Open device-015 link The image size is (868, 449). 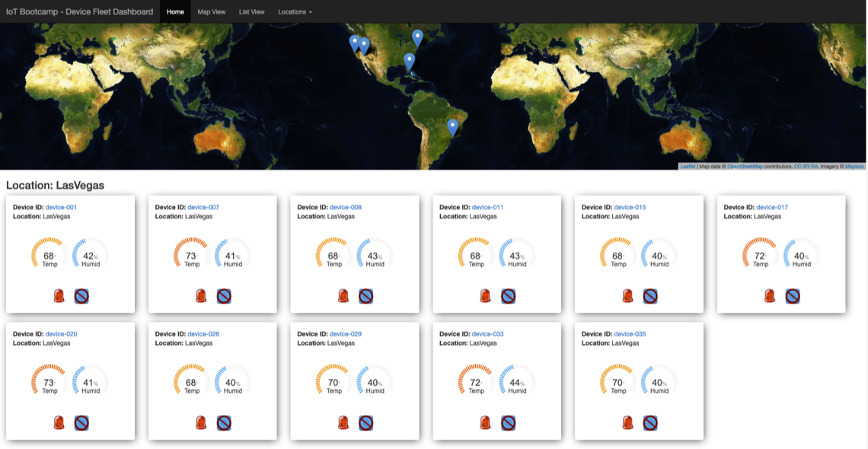(630, 207)
